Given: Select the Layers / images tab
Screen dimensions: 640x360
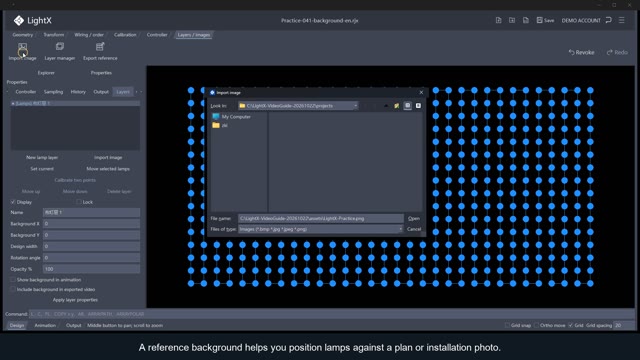Looking at the screenshot, I should click(194, 35).
